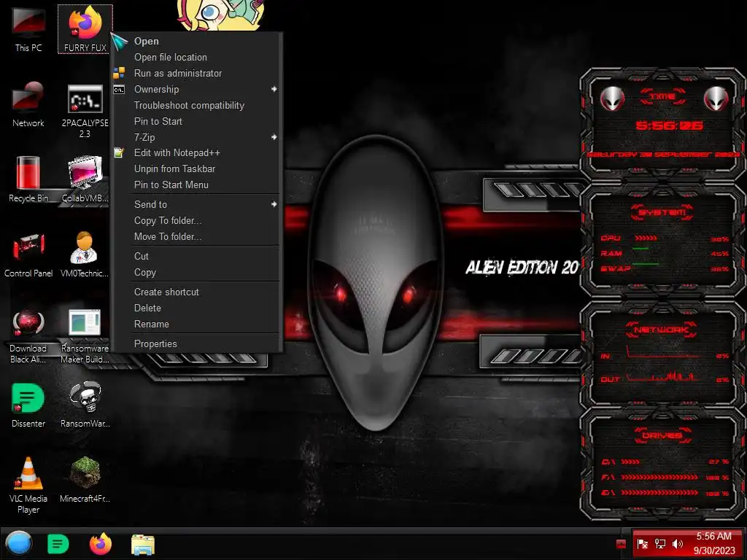Open File Explorer from the taskbar
This screenshot has height=560, width=747.
pyautogui.click(x=143, y=544)
